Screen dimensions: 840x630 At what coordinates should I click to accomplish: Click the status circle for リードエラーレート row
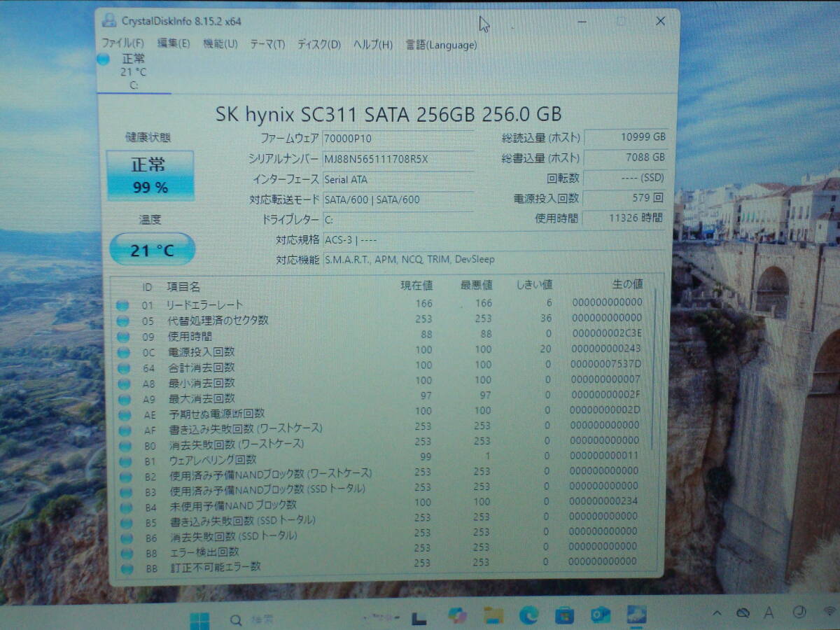tap(122, 304)
